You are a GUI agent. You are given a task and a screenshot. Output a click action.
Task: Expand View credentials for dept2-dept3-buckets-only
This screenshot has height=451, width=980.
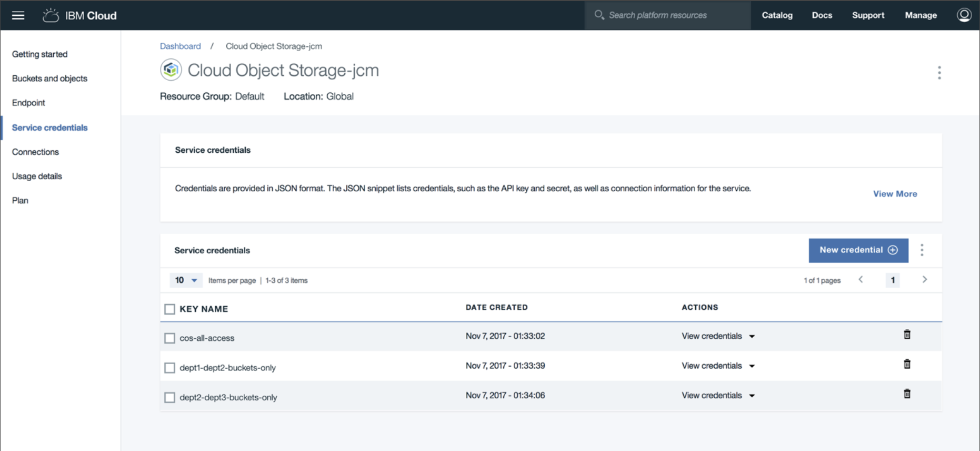tap(718, 395)
